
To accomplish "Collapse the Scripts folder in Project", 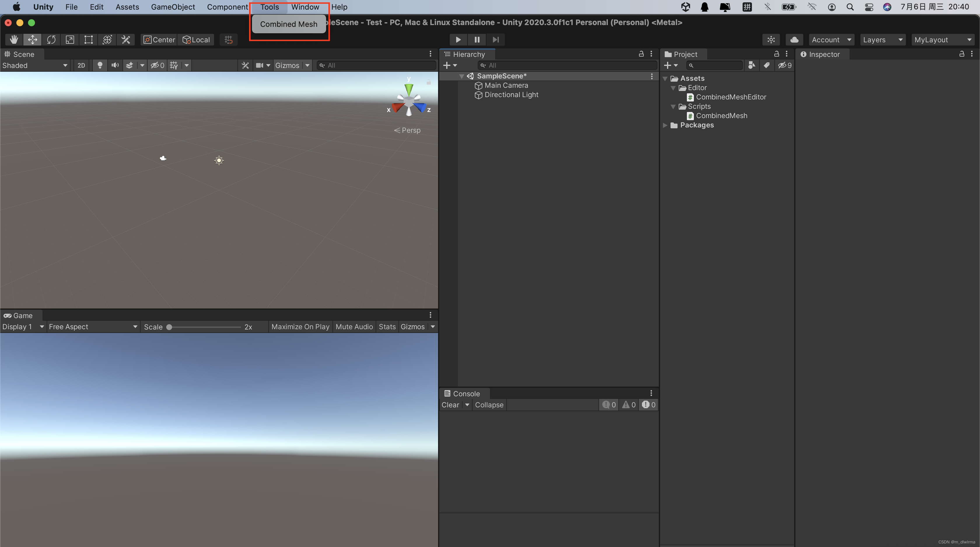I will click(x=673, y=106).
